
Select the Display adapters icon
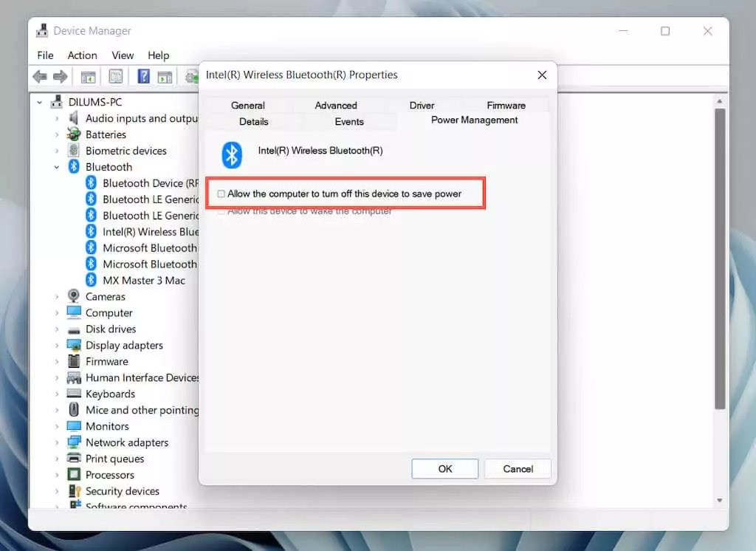[x=74, y=345]
